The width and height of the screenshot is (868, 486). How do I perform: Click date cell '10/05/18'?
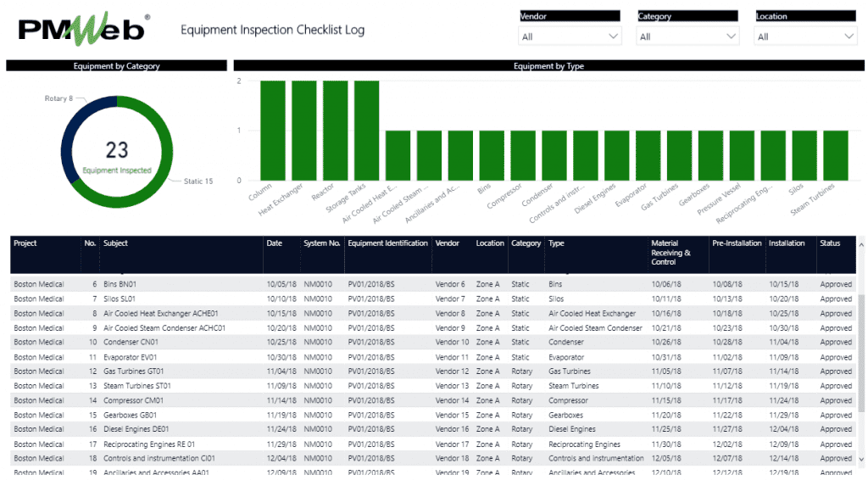[x=281, y=284]
